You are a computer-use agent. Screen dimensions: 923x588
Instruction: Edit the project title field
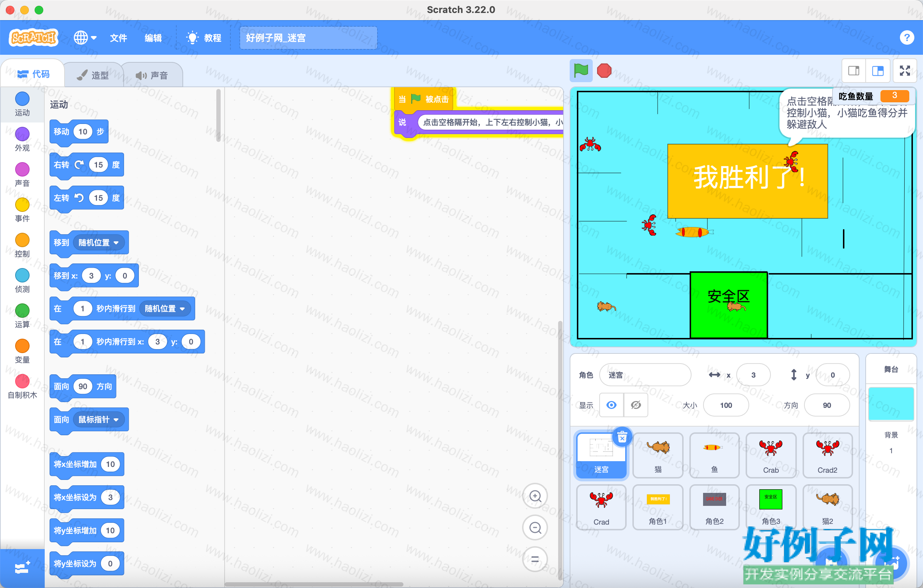(308, 38)
